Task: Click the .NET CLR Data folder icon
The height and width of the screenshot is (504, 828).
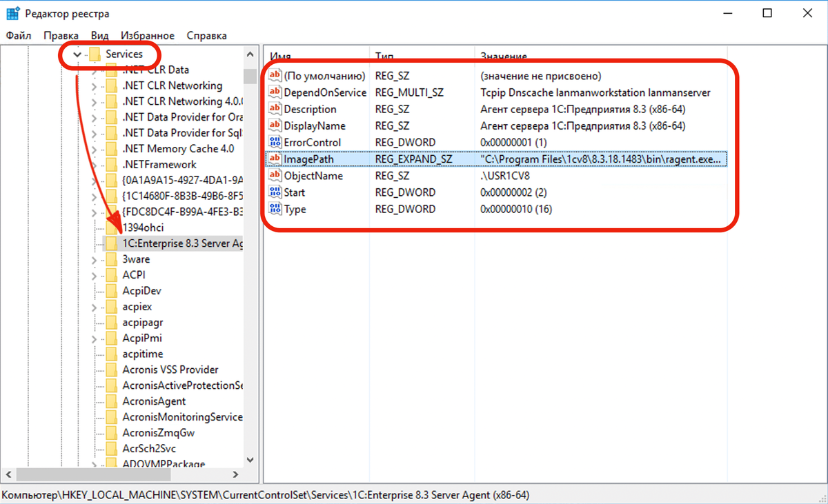Action: click(112, 70)
